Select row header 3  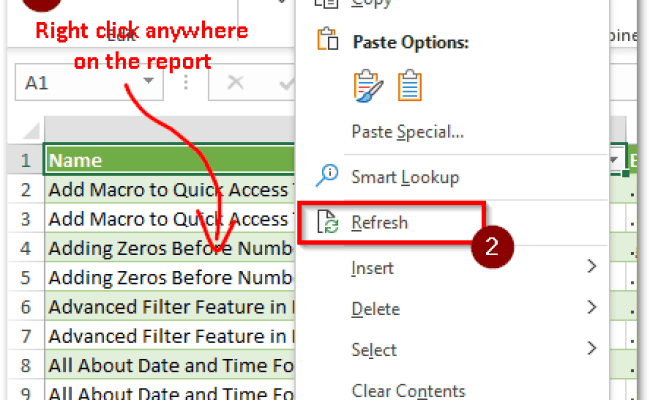[x=26, y=219]
